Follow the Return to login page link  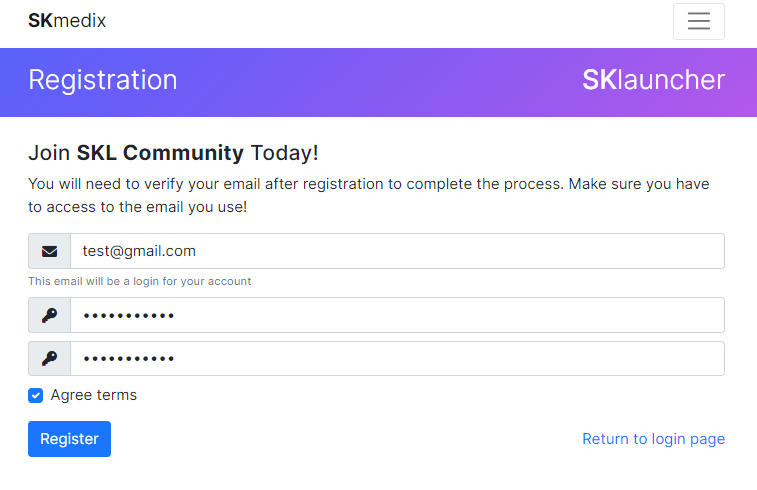click(653, 439)
